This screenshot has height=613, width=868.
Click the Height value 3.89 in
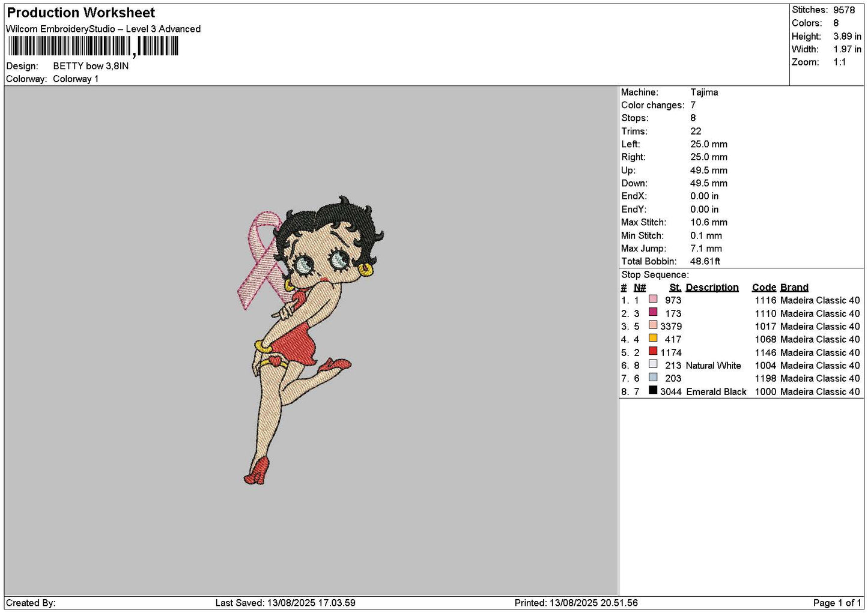click(x=847, y=37)
